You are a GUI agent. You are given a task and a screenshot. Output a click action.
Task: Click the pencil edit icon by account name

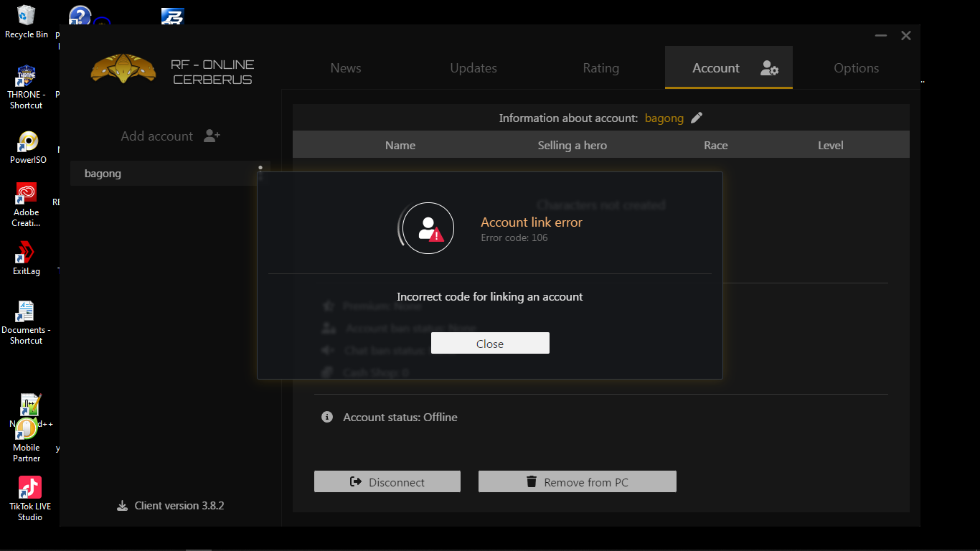[x=697, y=118]
